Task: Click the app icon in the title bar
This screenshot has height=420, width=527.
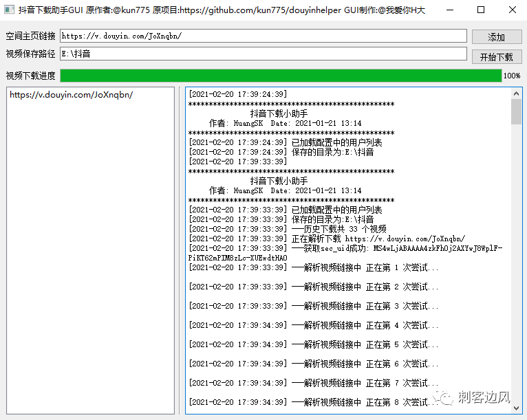Action: click(9, 10)
